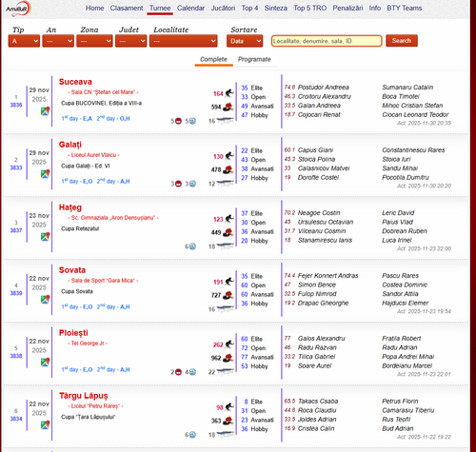Open the Zona dropdown

(94, 41)
